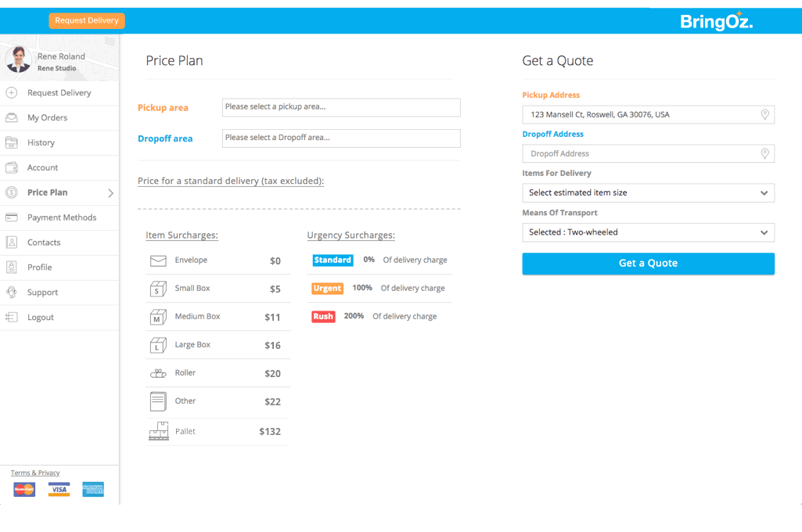Open the Dropoff area dropdown
The width and height of the screenshot is (802, 532).
[x=341, y=138]
